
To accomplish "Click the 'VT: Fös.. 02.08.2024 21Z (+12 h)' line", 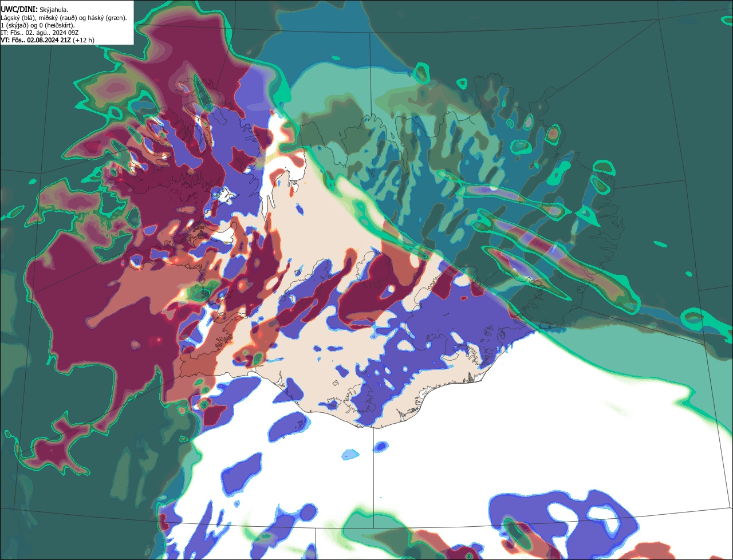I will 48,40.
